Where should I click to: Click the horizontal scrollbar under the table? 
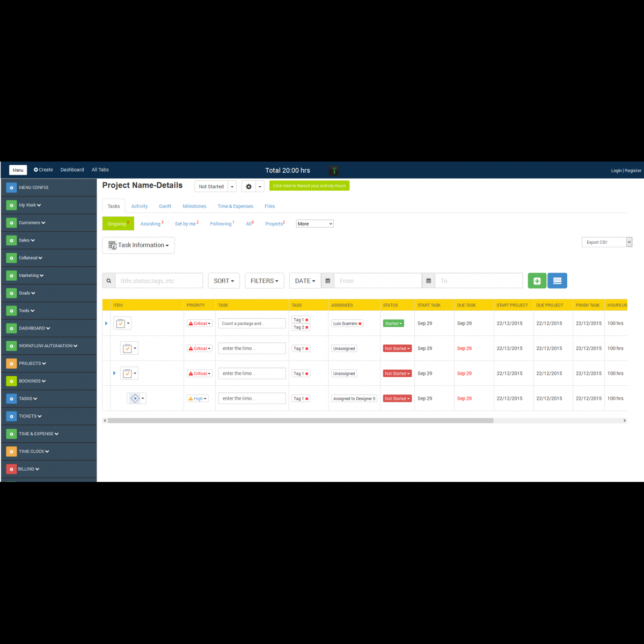point(301,421)
